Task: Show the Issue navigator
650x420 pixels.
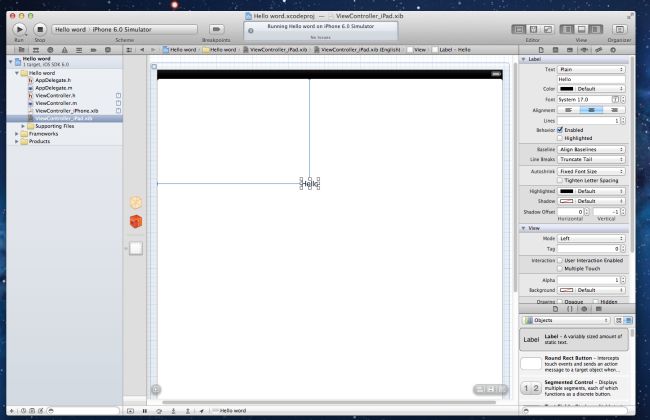Action: 64,50
